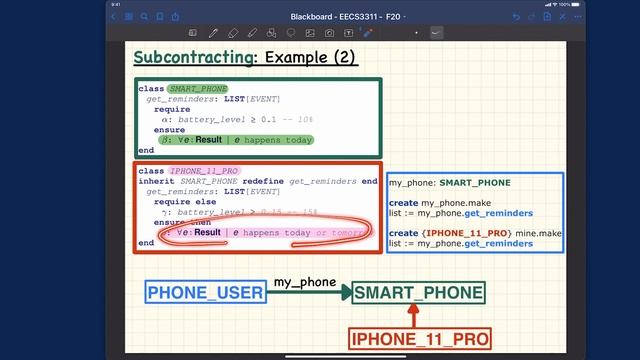
Task: Tap the green highlighted 'SMART_PHONE' class name
Action: [x=198, y=89]
